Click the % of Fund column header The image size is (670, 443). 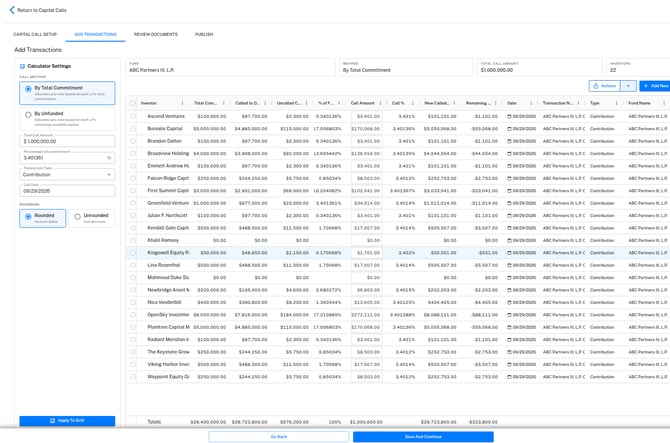pos(327,103)
